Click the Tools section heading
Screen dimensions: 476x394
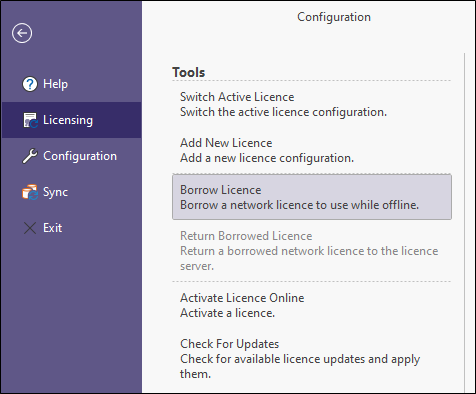coord(189,72)
